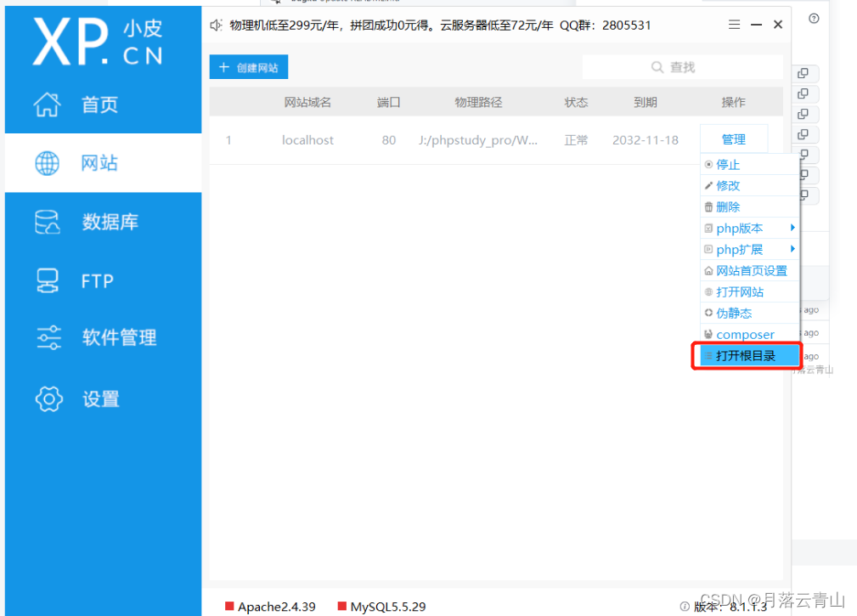Expand the php扩展 submenu
Screen dimensions: 857x616
[741, 249]
